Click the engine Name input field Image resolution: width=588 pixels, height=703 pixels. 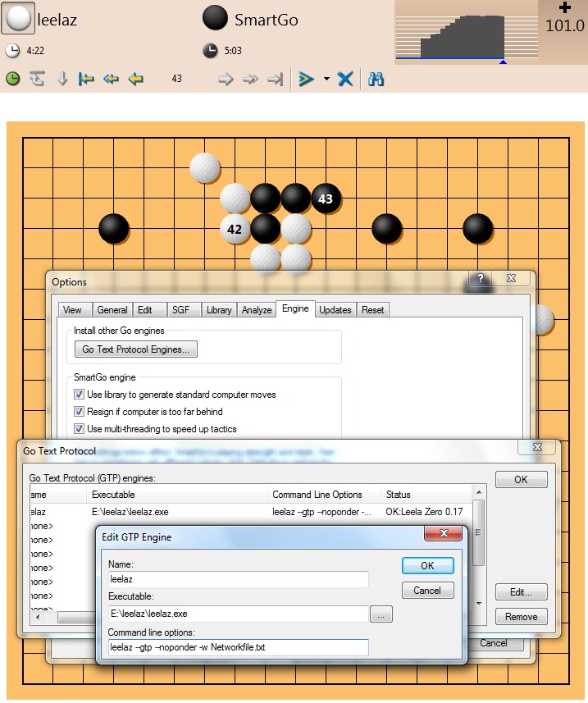(239, 579)
